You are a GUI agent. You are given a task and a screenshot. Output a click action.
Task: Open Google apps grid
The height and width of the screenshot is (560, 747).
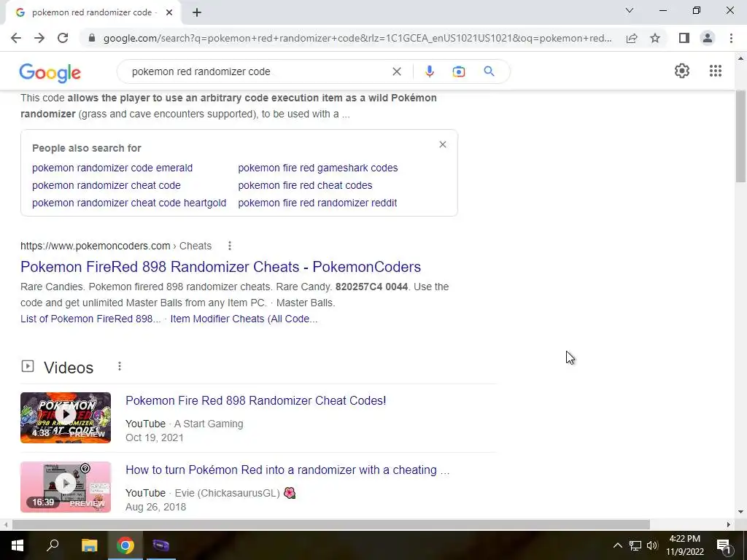pyautogui.click(x=715, y=71)
